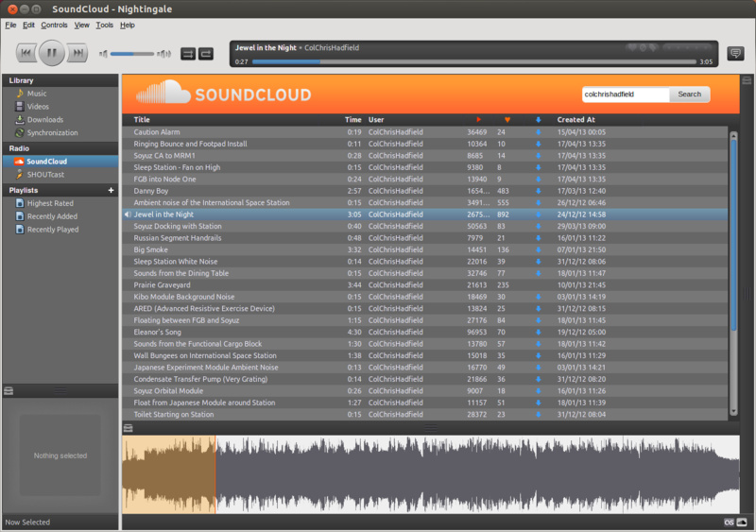Pause the current track
Screen dimensions: 756x532
pos(52,53)
